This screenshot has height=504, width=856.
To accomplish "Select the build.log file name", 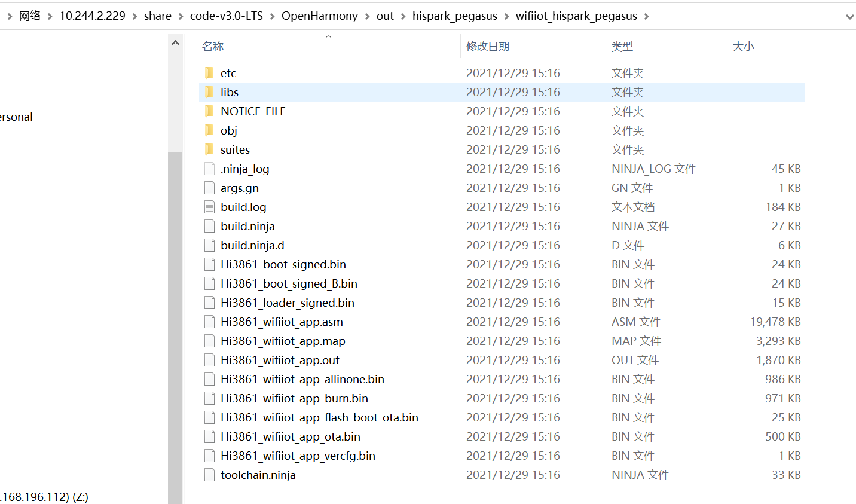I will (243, 207).
